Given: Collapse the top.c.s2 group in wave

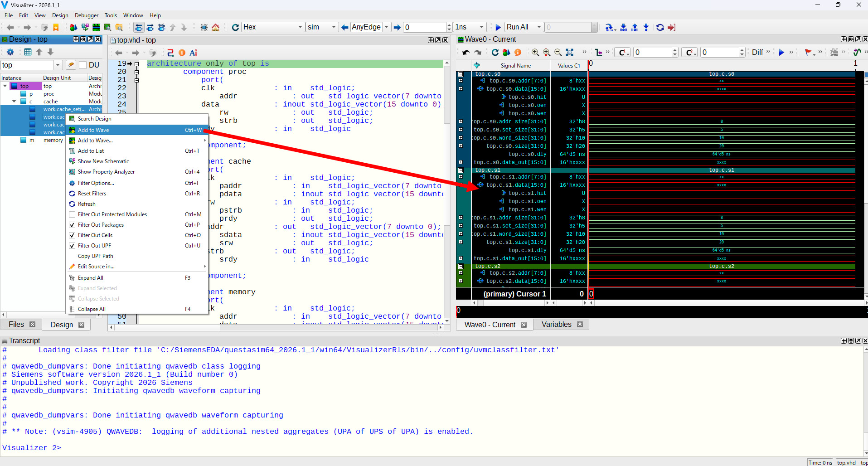Looking at the screenshot, I should [x=461, y=266].
